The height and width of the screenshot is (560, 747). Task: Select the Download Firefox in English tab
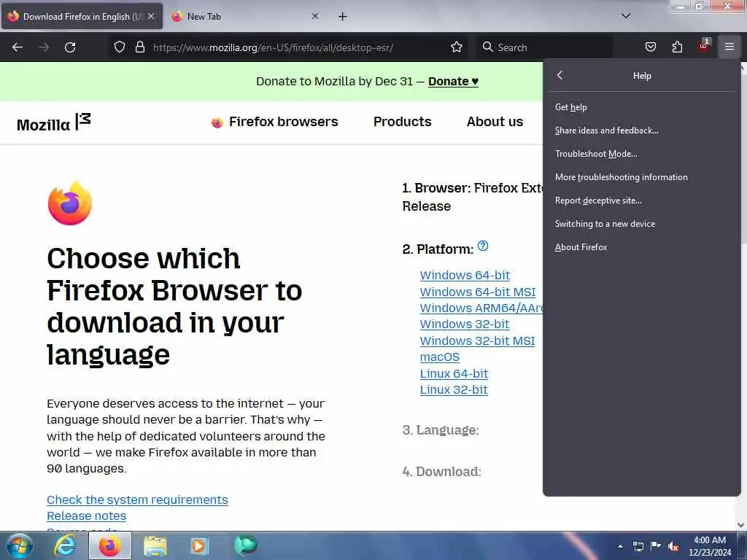(82, 17)
